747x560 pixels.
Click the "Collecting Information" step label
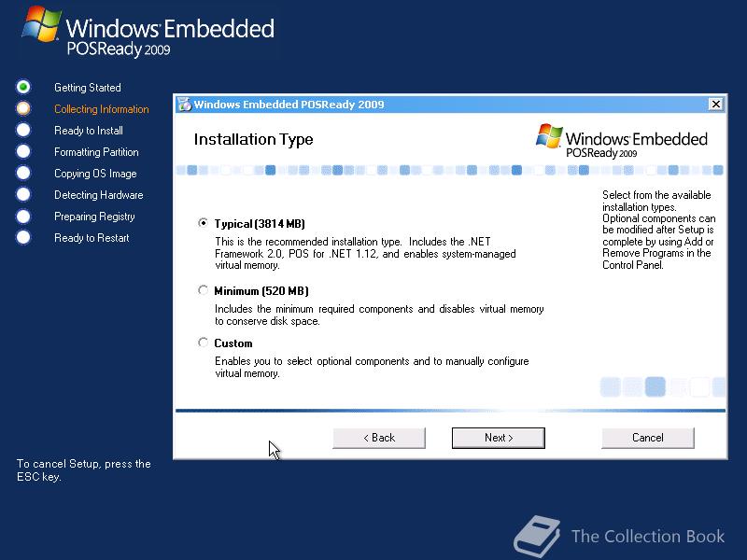click(x=102, y=109)
